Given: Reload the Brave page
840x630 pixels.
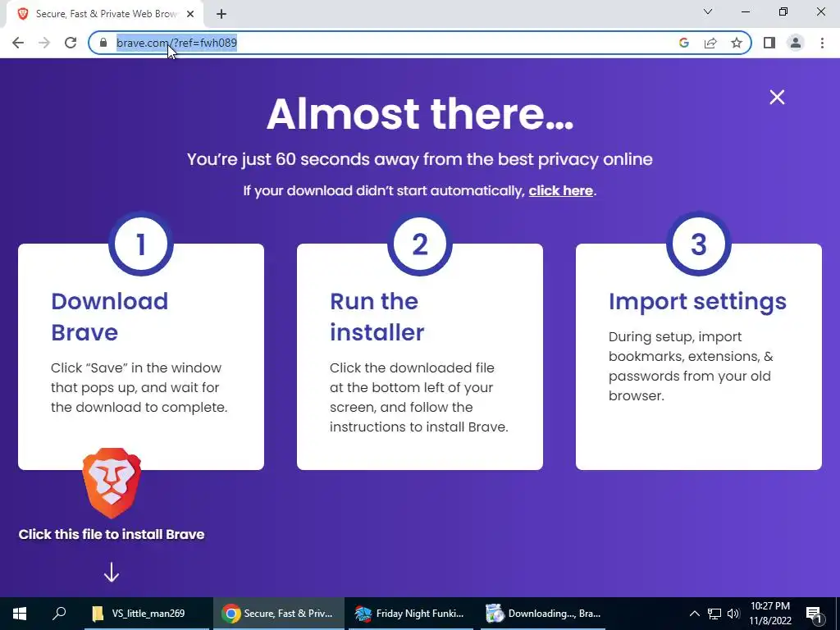Looking at the screenshot, I should point(71,43).
